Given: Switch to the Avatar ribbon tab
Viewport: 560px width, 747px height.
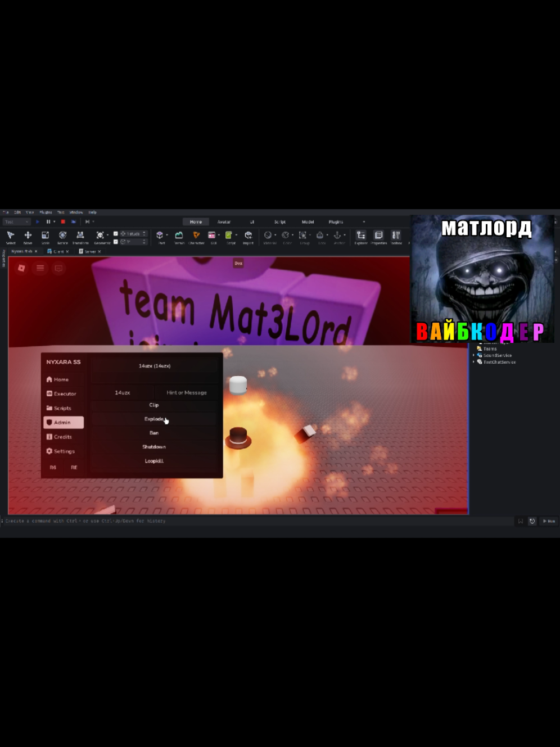Looking at the screenshot, I should click(x=224, y=222).
